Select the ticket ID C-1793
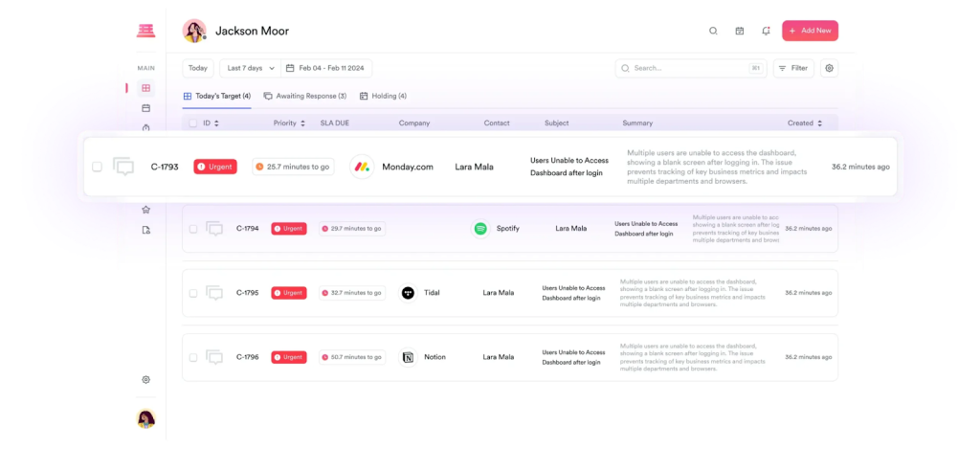 pos(165,167)
